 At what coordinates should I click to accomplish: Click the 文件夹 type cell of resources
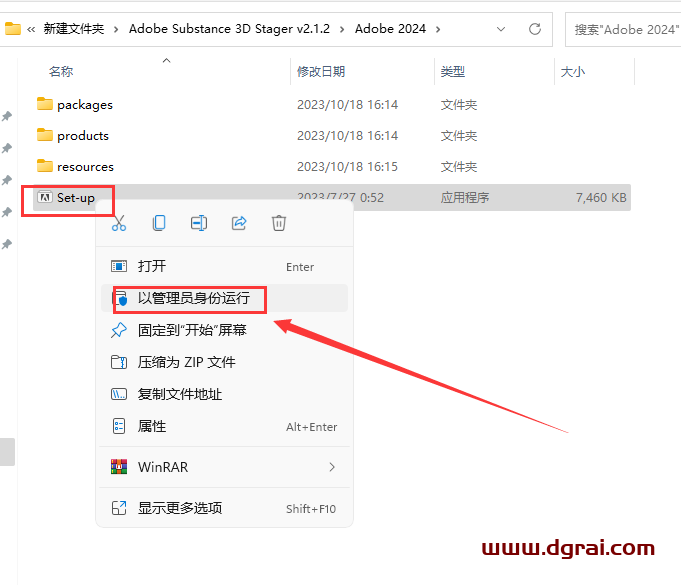(459, 167)
